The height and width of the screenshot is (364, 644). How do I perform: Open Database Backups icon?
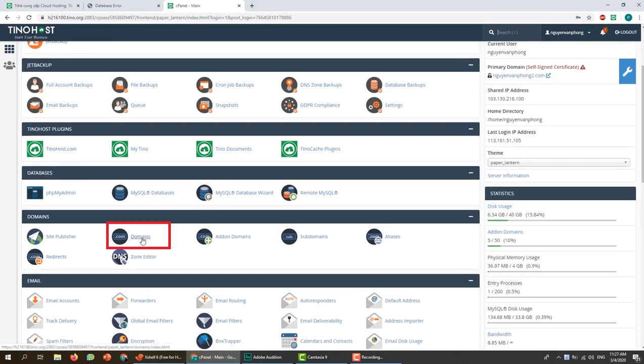pos(374,85)
